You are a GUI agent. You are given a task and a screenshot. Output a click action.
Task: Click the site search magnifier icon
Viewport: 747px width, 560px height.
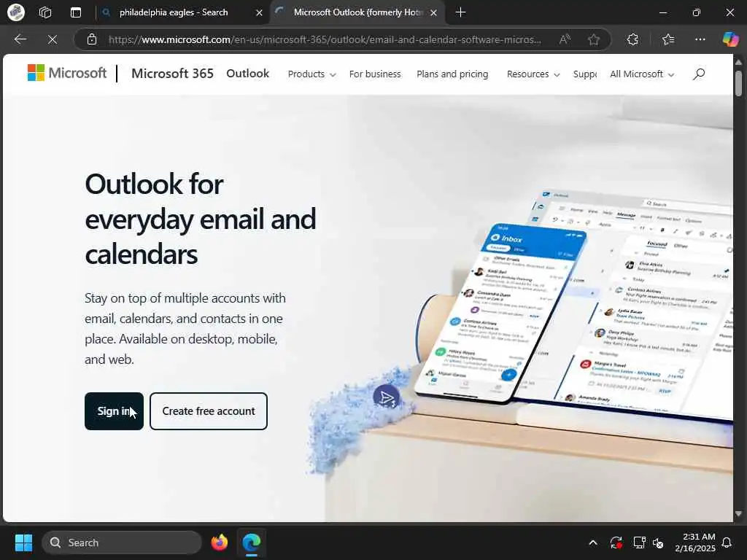699,74
